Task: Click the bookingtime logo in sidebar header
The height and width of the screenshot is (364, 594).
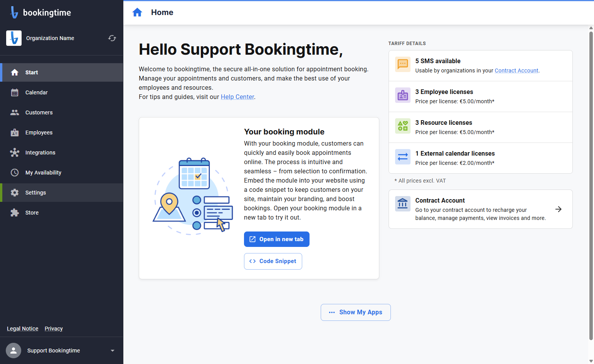Action: click(x=40, y=12)
